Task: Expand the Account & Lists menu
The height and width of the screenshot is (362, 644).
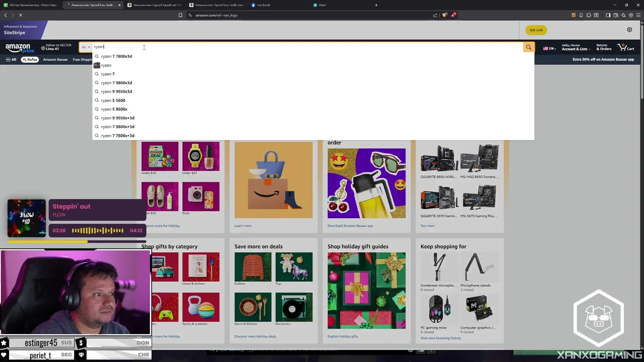Action: (575, 47)
